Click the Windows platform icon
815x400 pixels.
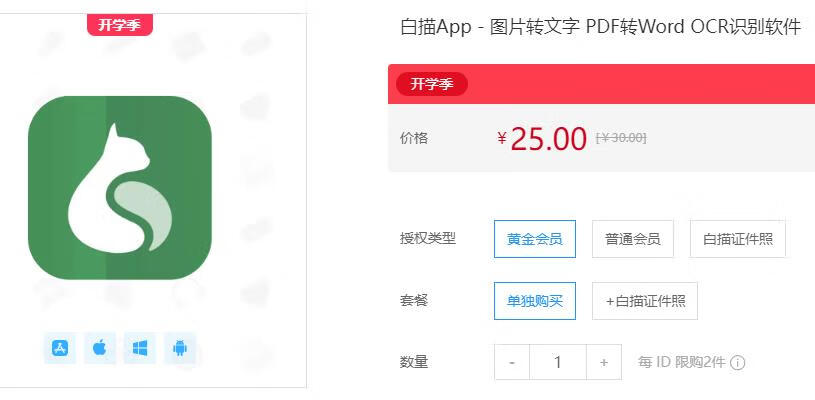pyautogui.click(x=140, y=348)
